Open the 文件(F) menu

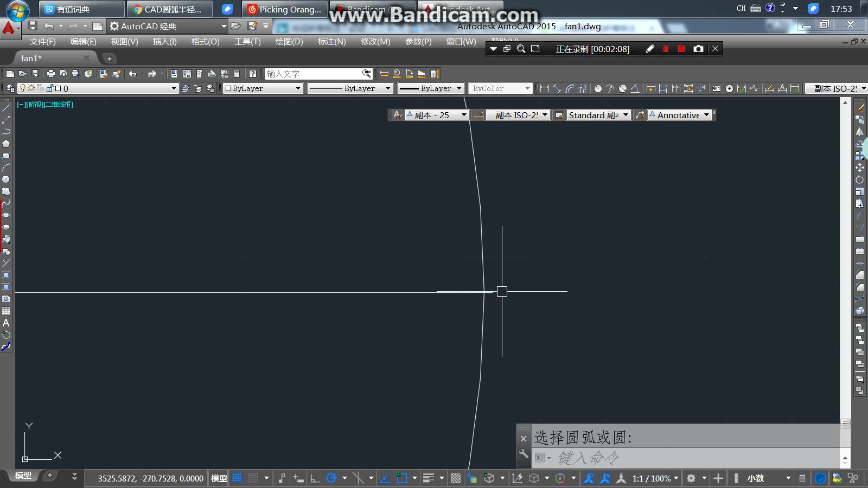click(x=42, y=42)
